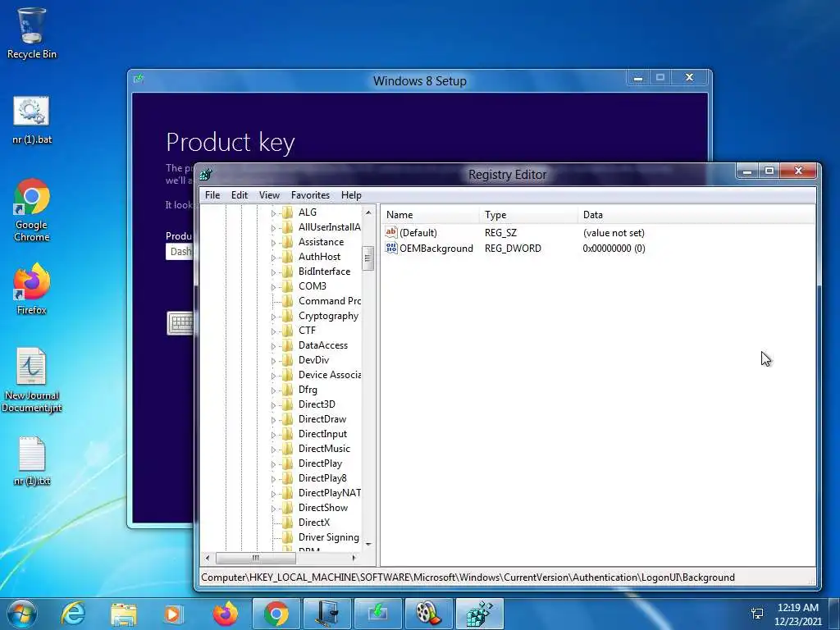Select the Driver Signing key folder

(x=322, y=537)
